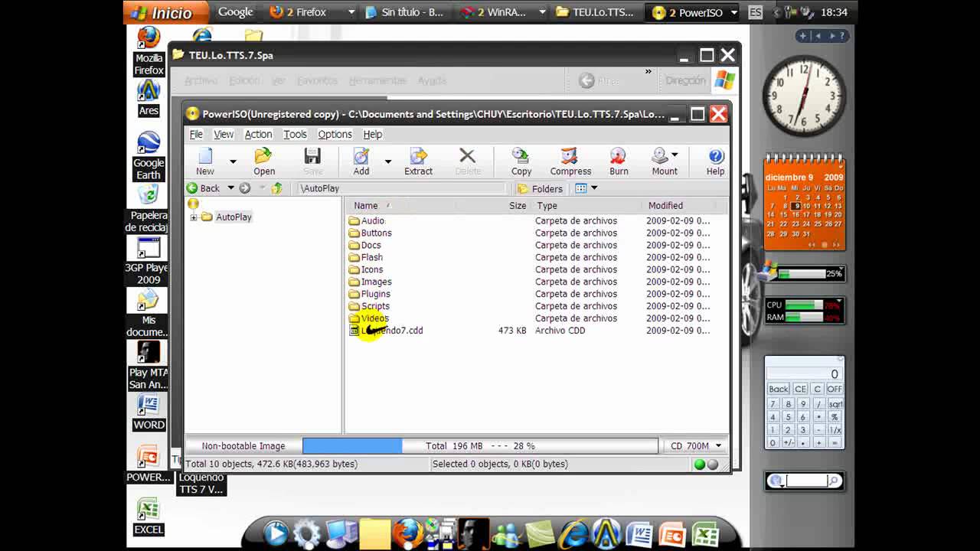Open the New button dropdown arrow
980x551 pixels.
[x=233, y=161]
